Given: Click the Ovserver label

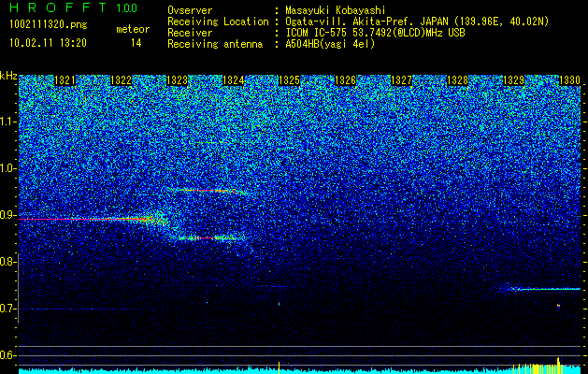Looking at the screenshot, I should (190, 10).
